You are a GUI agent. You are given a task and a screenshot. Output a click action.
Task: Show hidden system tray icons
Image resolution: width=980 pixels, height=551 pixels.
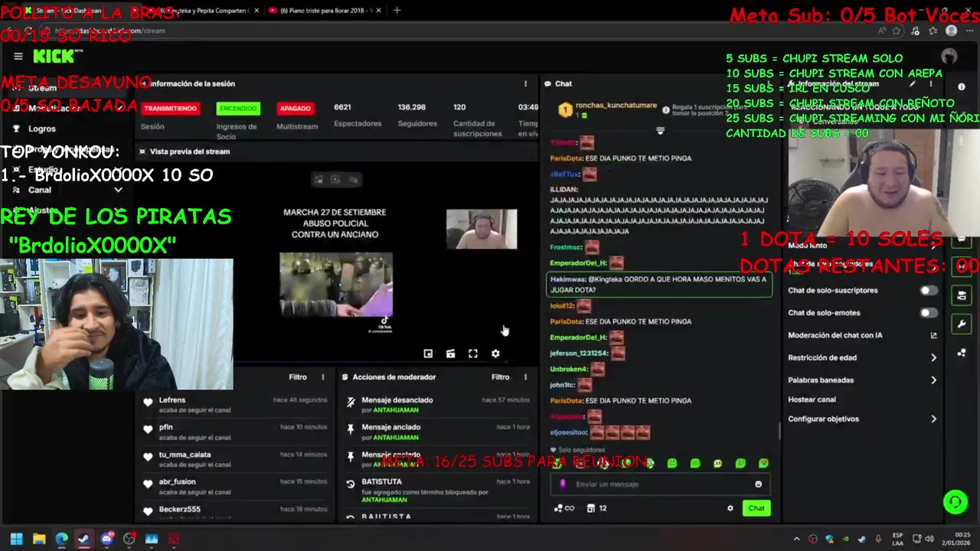click(796, 539)
